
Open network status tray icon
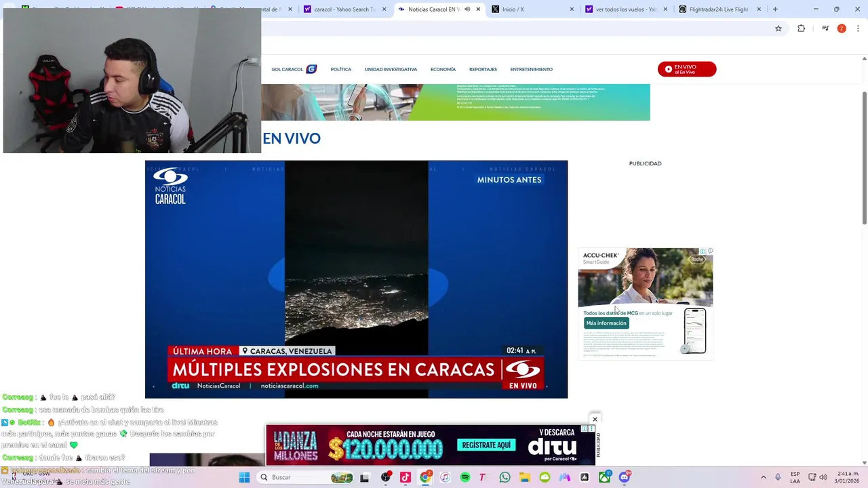tap(812, 477)
